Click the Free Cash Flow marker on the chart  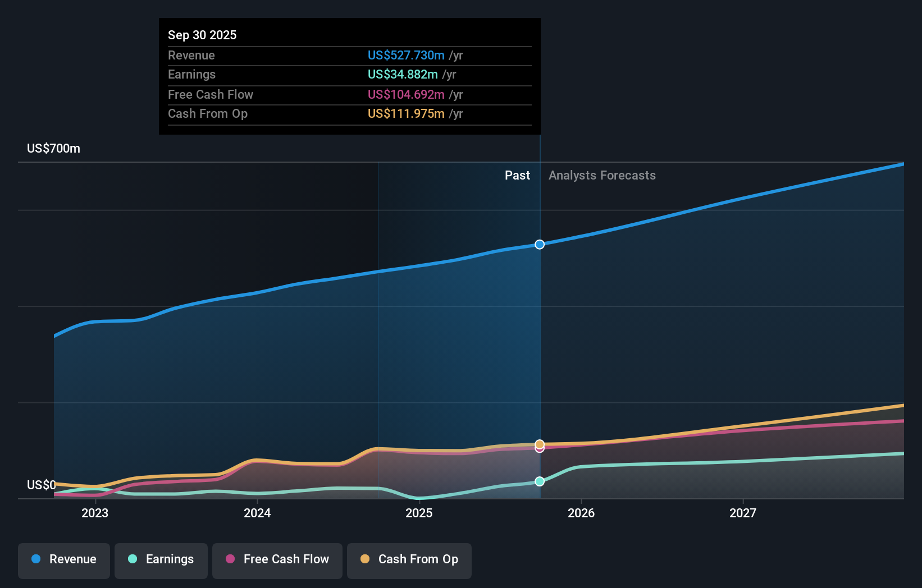[x=539, y=449]
